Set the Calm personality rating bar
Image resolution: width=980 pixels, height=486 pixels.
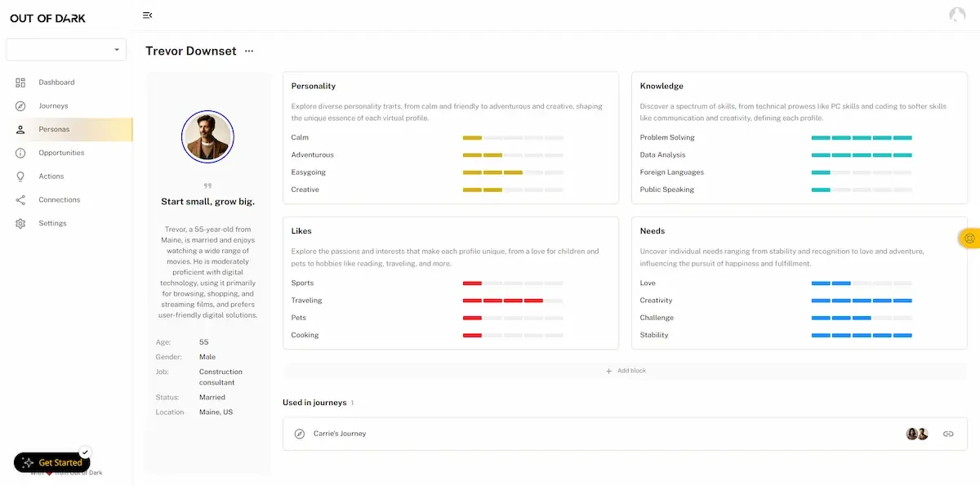[513, 138]
